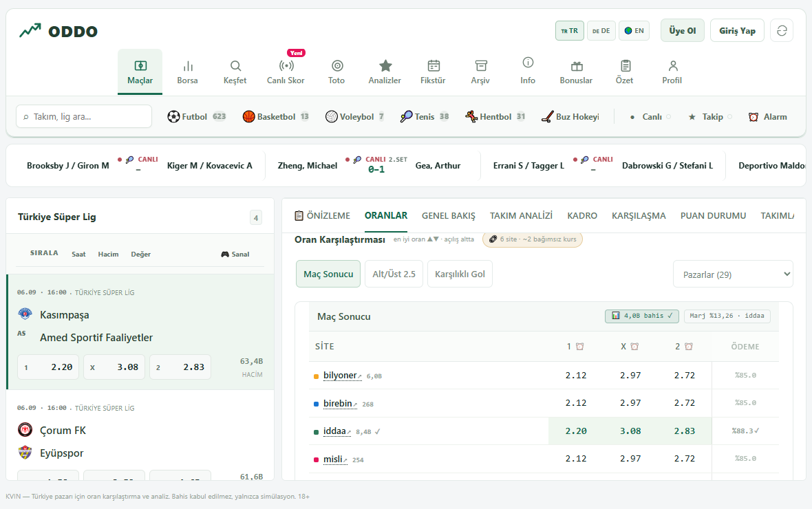Open Bonuslar gift section
This screenshot has width=812, height=509.
click(x=576, y=72)
